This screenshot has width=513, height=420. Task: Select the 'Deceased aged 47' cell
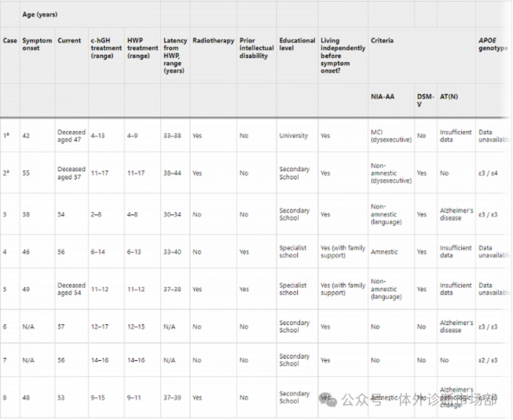coord(71,136)
